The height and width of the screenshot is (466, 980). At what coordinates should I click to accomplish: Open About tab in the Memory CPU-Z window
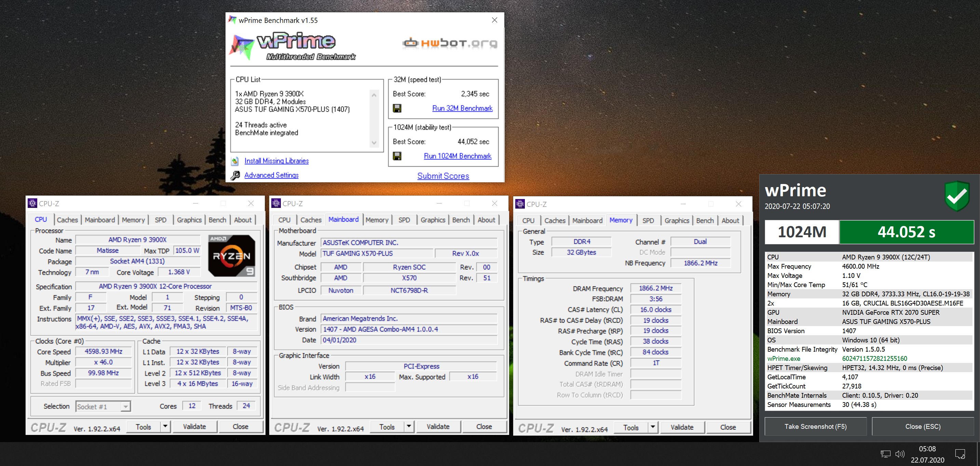pos(730,221)
